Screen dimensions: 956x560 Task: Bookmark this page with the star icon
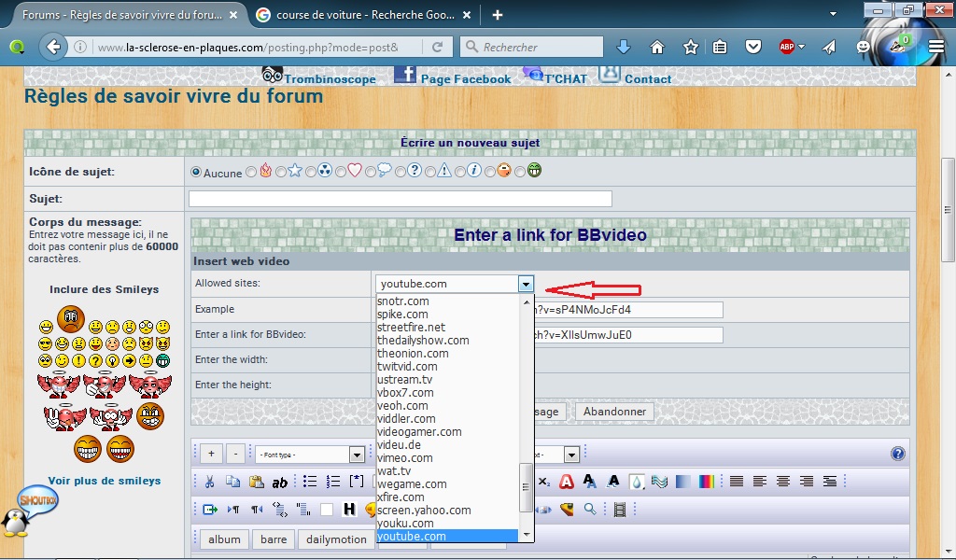(x=690, y=47)
